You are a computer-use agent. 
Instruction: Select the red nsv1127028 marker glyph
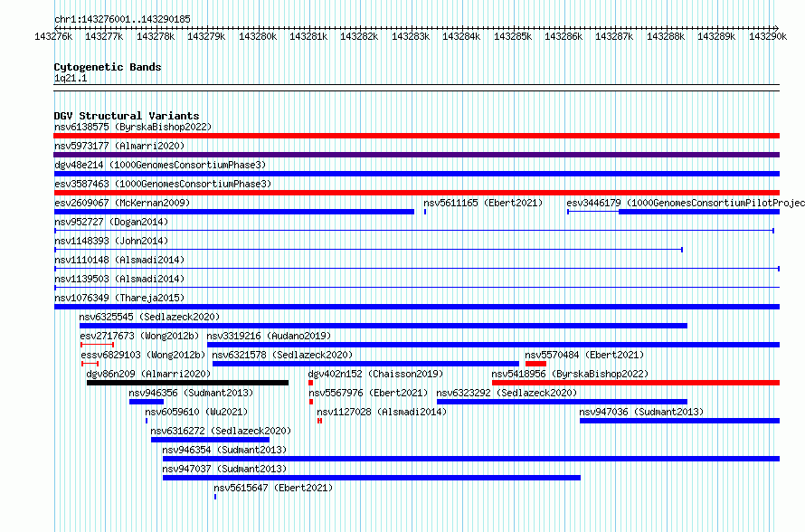[x=320, y=421]
